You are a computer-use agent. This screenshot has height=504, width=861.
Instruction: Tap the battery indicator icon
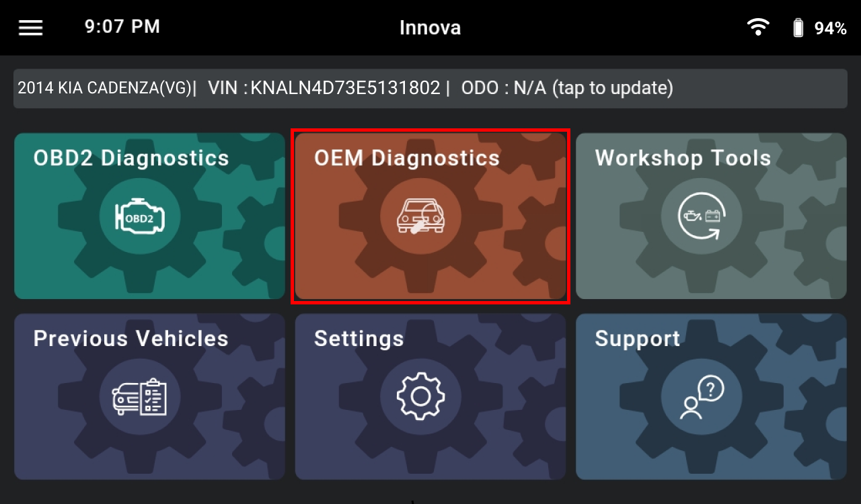click(x=798, y=27)
